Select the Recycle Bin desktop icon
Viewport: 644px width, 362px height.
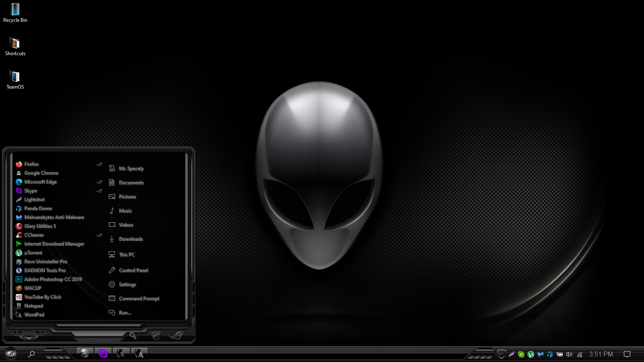click(x=15, y=13)
